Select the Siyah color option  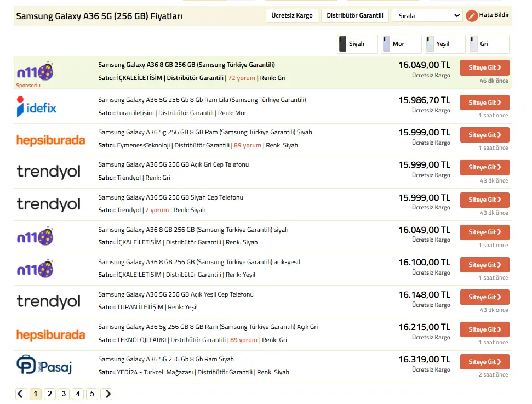tap(357, 44)
